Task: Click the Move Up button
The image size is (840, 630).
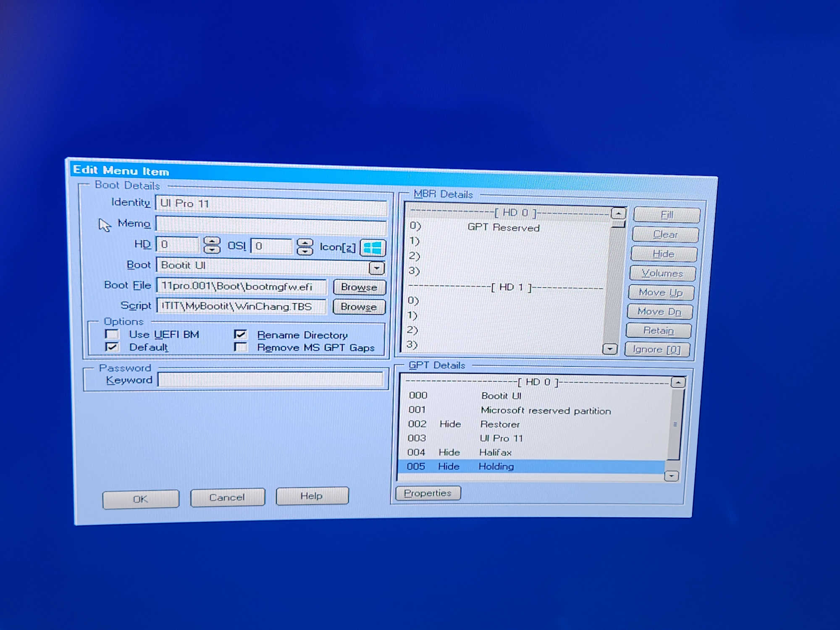Action: (x=661, y=292)
